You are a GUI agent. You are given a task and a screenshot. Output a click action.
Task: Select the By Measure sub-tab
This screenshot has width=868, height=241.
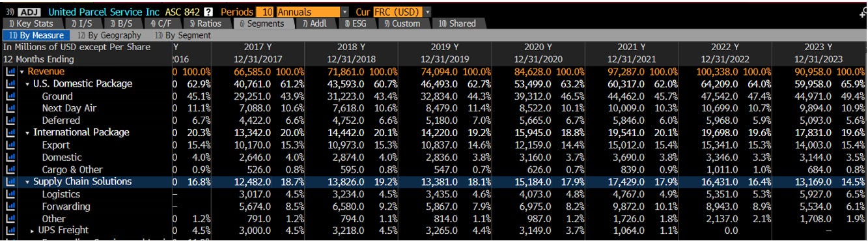tap(36, 35)
